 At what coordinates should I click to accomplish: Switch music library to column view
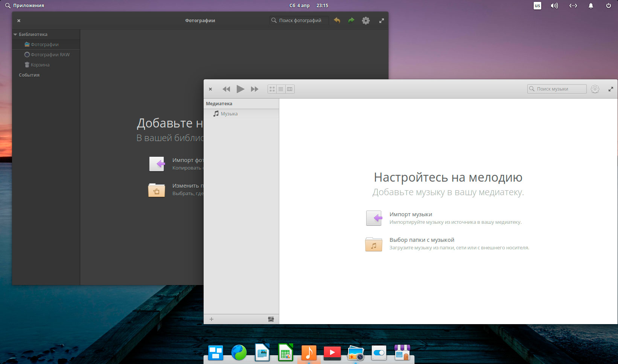289,89
